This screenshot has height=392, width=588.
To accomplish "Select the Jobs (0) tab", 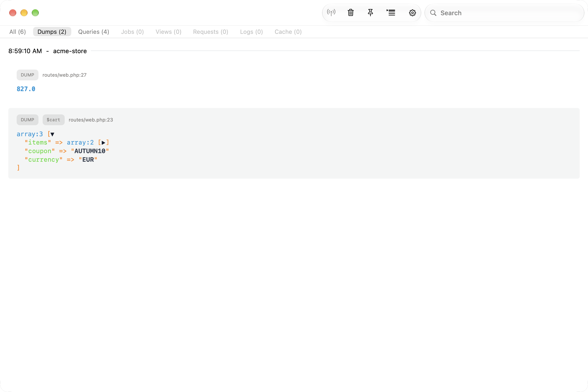I will 132,32.
